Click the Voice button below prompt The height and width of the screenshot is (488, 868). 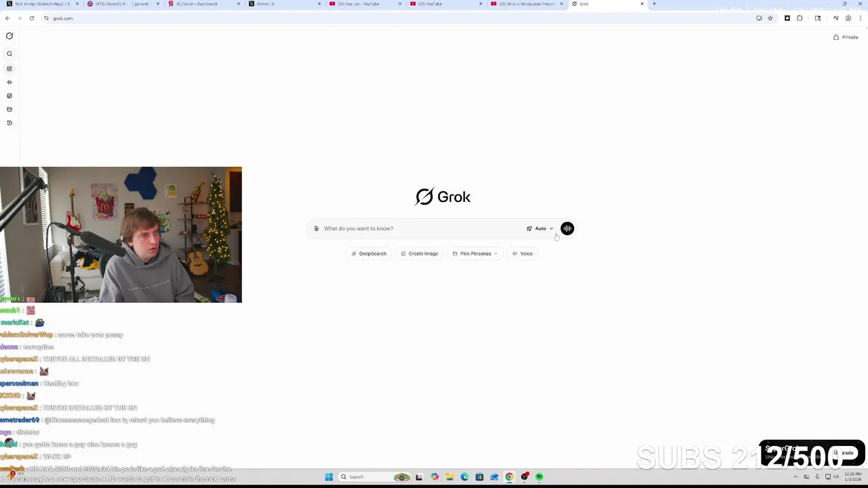(x=522, y=253)
